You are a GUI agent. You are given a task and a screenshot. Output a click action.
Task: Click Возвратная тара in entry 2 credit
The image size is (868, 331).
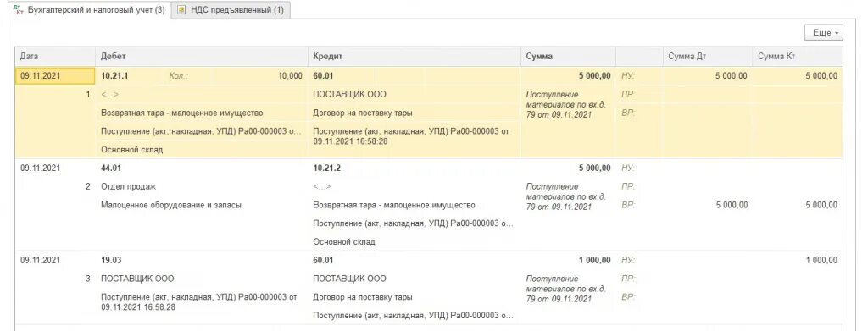pos(394,205)
